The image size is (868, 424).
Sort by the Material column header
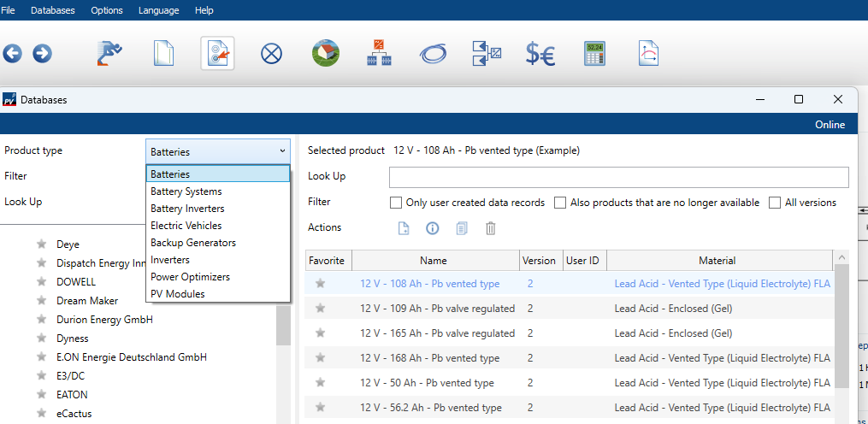coord(717,261)
